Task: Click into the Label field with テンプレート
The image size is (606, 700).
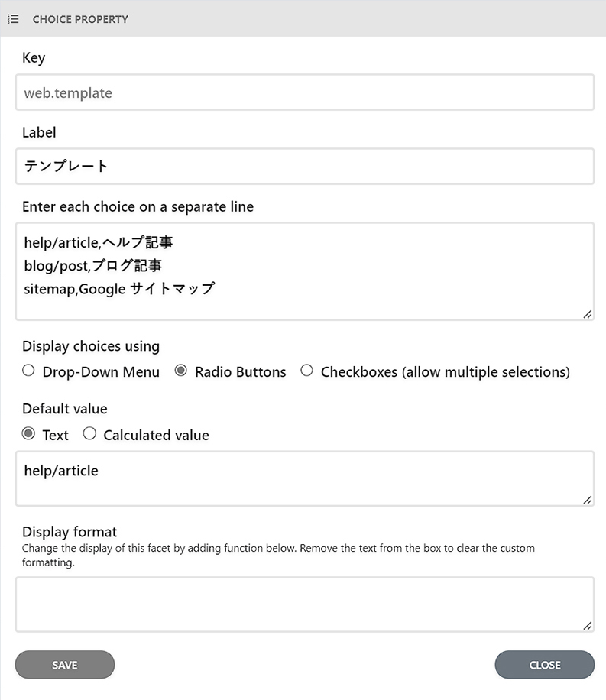Action: [x=305, y=166]
